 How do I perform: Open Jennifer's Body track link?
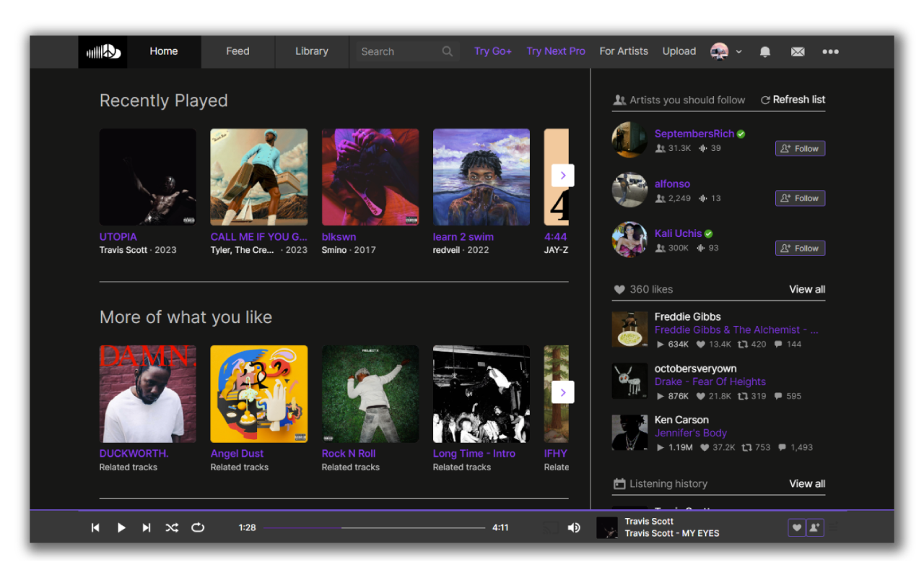691,433
